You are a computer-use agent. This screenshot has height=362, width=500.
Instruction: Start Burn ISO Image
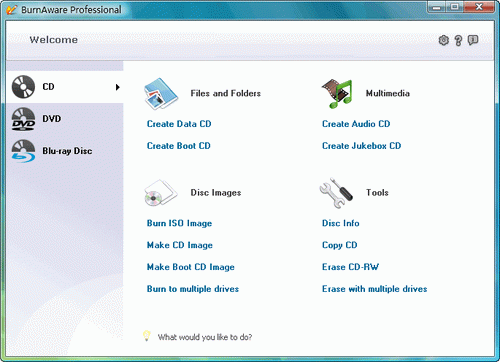[179, 223]
